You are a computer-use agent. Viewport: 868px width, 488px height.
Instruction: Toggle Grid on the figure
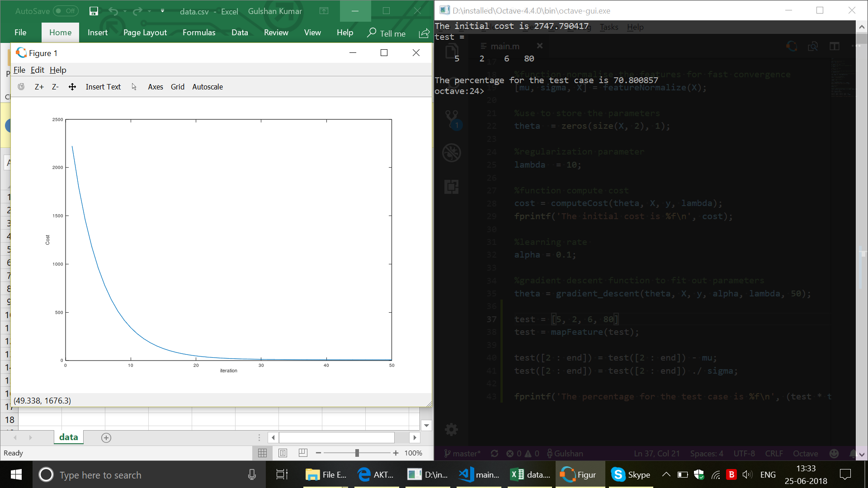pos(177,87)
